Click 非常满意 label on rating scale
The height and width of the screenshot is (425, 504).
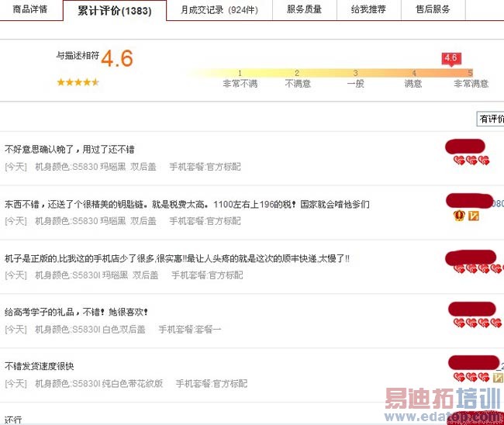(x=471, y=84)
